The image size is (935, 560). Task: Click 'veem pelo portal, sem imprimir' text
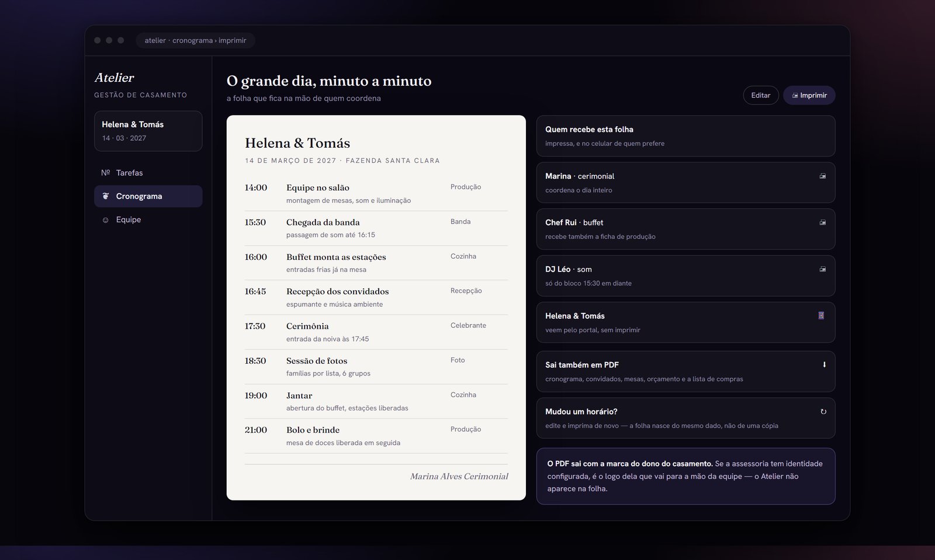click(x=593, y=330)
